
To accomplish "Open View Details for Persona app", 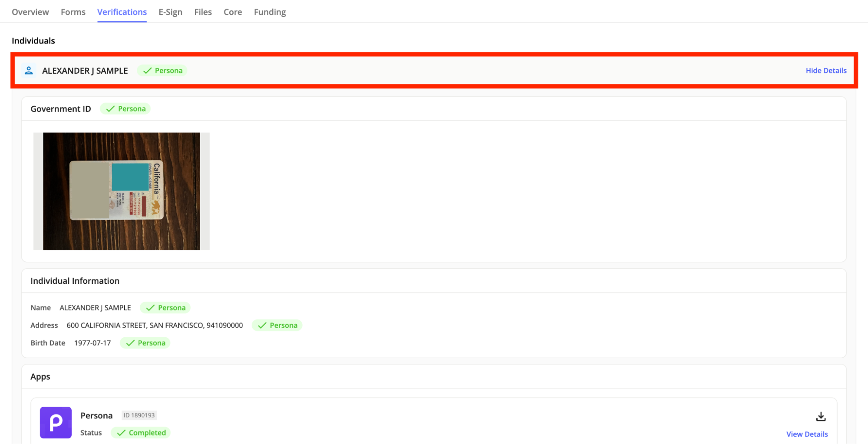I will [807, 434].
